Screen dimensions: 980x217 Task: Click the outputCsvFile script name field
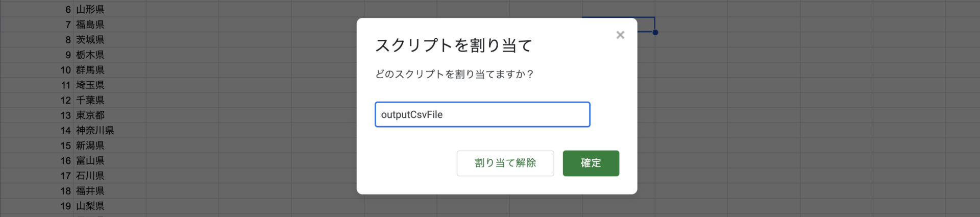tap(482, 114)
